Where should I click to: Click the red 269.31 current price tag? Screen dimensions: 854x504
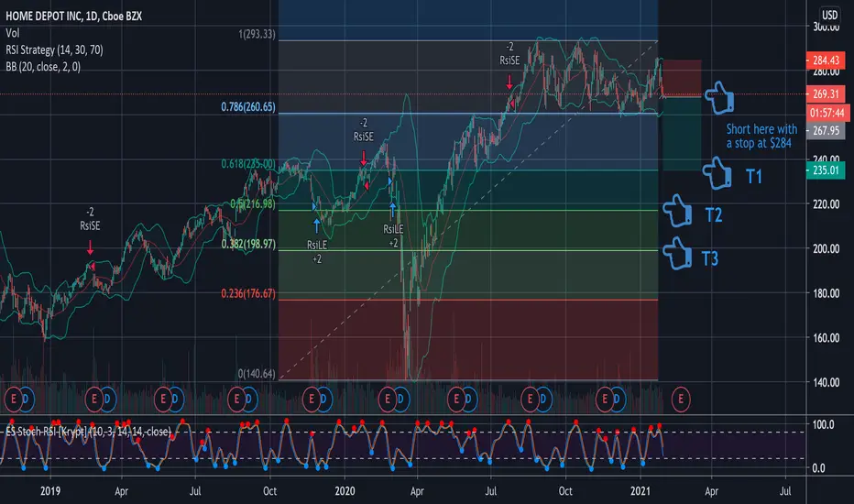coord(825,93)
